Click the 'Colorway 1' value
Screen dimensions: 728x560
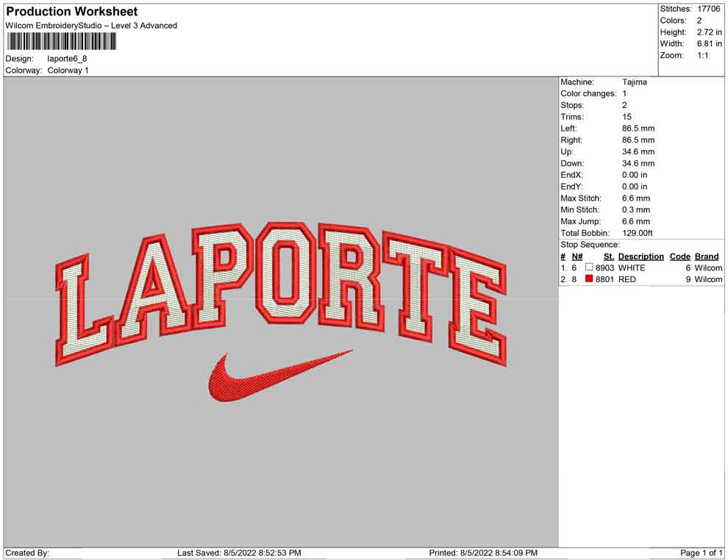pos(68,71)
